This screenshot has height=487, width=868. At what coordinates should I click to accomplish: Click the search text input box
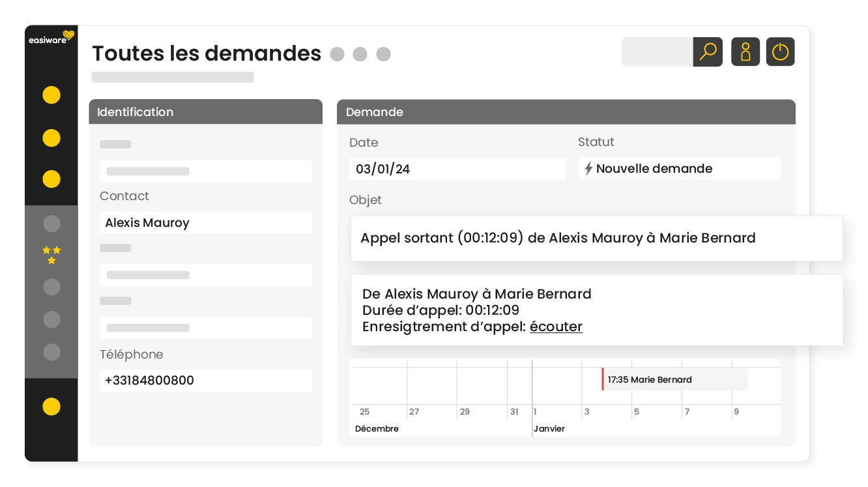655,52
